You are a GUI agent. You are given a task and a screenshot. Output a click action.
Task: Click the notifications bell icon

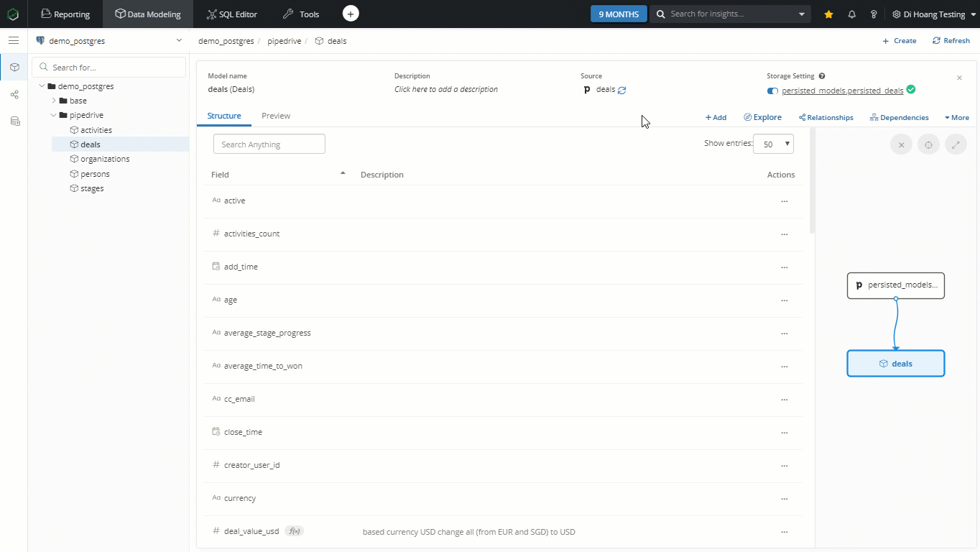tap(851, 14)
